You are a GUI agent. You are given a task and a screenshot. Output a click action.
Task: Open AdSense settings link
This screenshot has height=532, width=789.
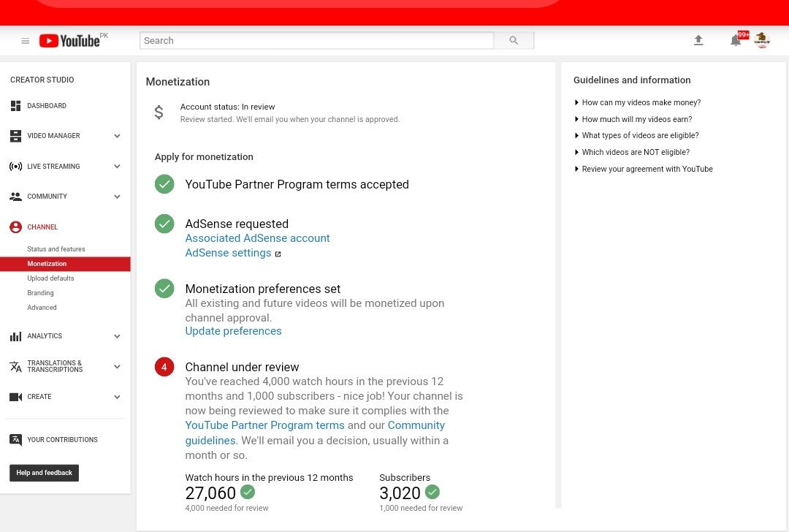(228, 253)
